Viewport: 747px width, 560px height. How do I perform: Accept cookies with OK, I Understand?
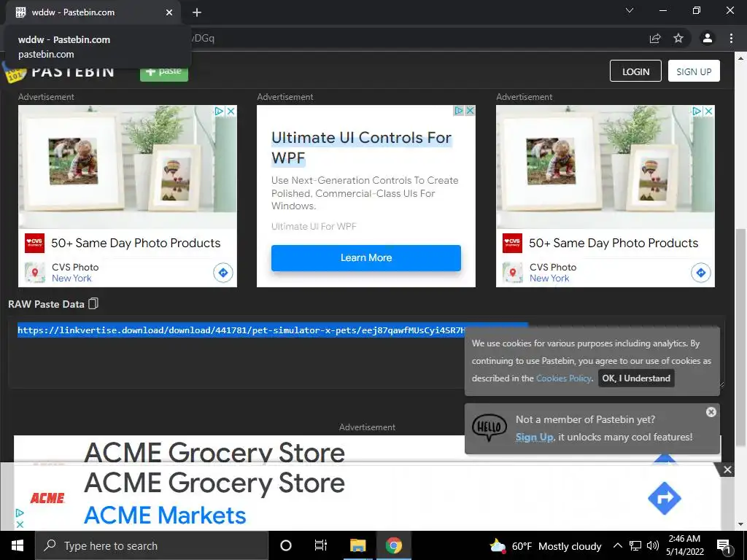coord(636,378)
